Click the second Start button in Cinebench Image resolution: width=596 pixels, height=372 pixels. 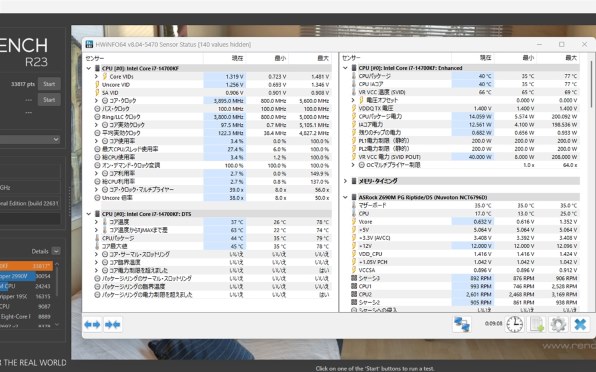click(49, 100)
